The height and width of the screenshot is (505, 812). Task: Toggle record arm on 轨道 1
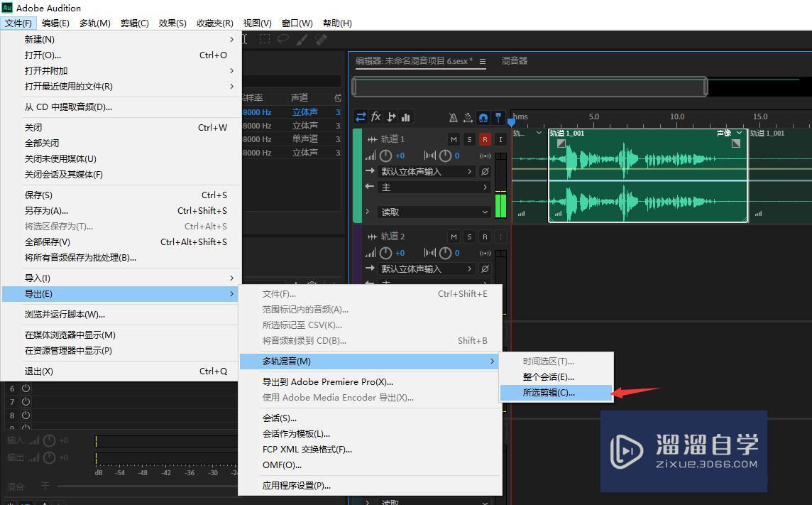pyautogui.click(x=485, y=139)
